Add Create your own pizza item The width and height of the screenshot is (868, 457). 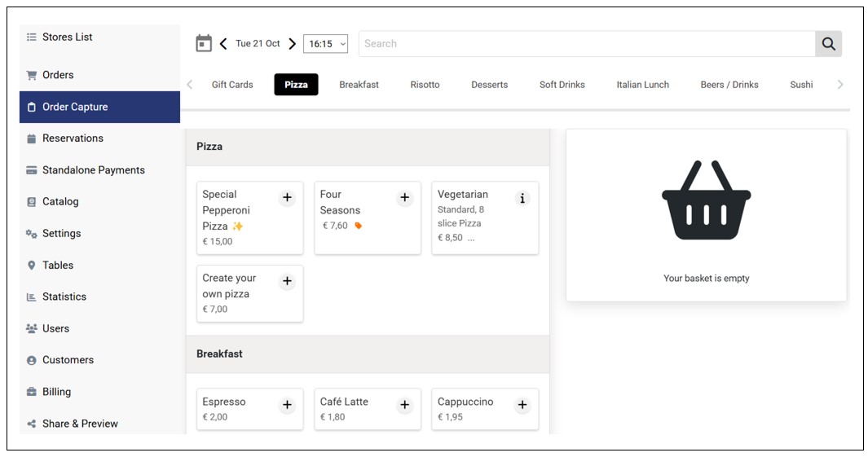pyautogui.click(x=287, y=282)
